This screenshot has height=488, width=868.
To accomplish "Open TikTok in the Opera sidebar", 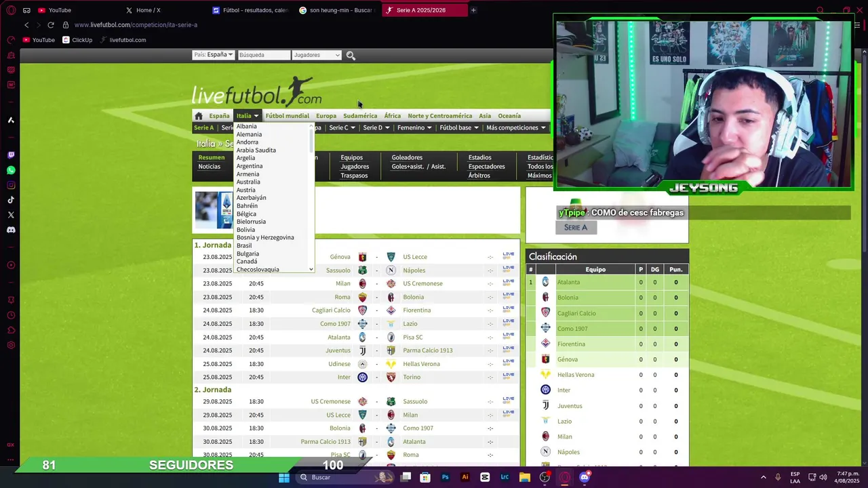I will (11, 200).
